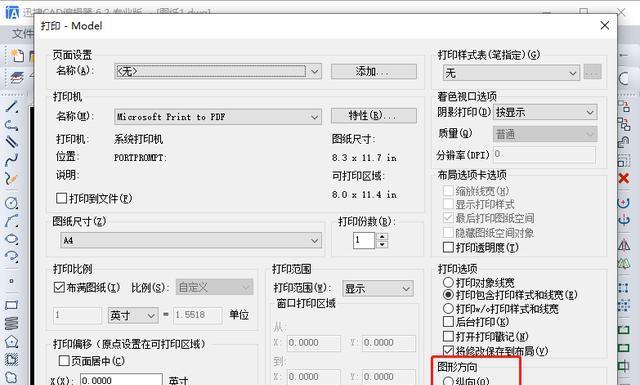Screen dimensions: 640x385
Task: Click the X offset field 0.0000
Action: pos(121,379)
